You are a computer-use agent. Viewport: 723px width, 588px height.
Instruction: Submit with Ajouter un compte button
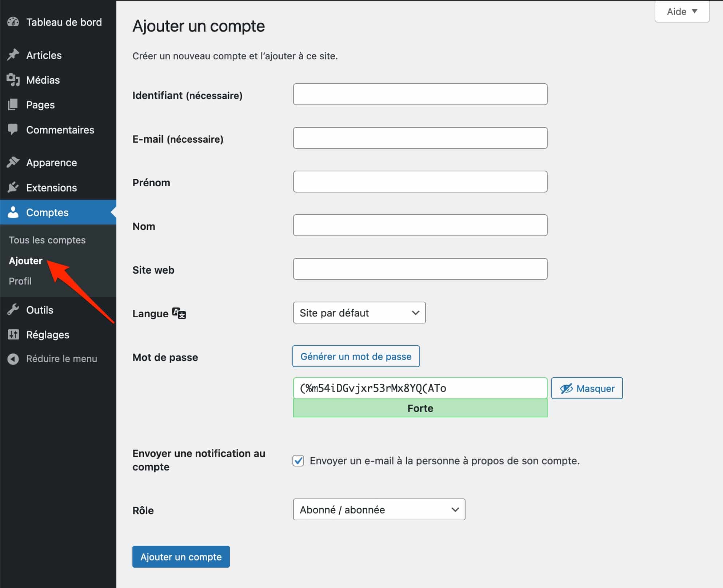pyautogui.click(x=181, y=557)
